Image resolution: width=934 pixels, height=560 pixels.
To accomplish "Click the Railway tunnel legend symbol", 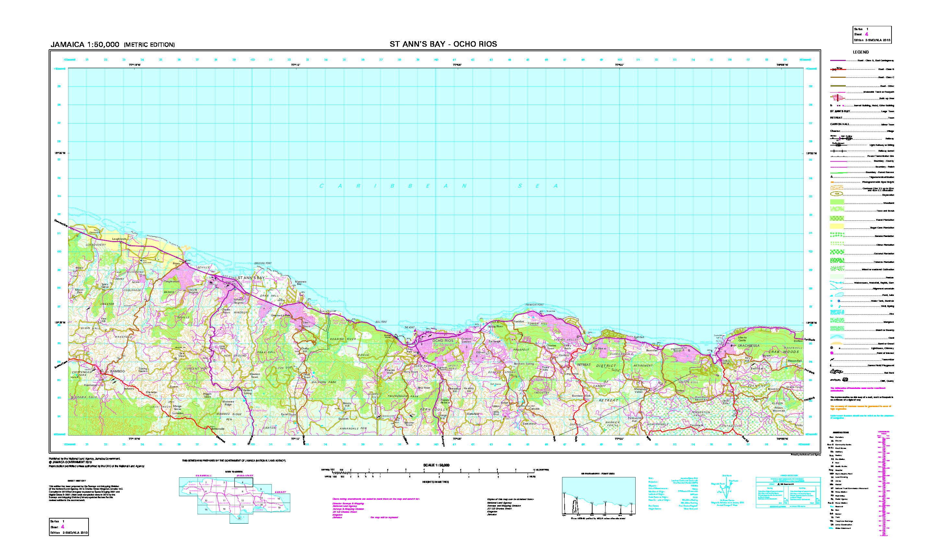I will 838,151.
